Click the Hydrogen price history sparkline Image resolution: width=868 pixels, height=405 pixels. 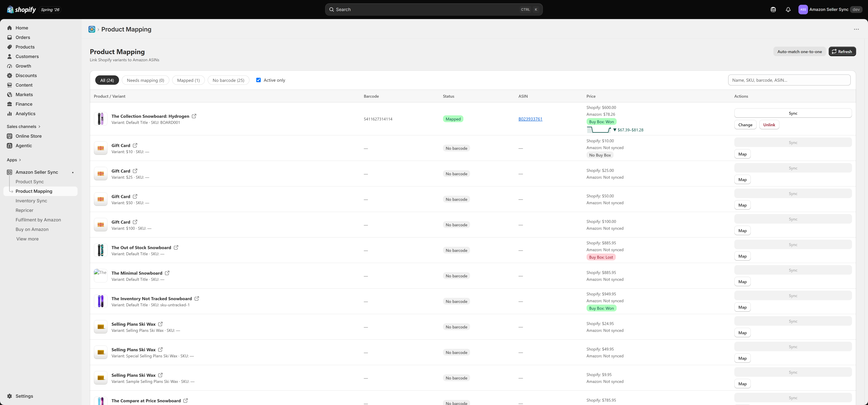pyautogui.click(x=599, y=130)
